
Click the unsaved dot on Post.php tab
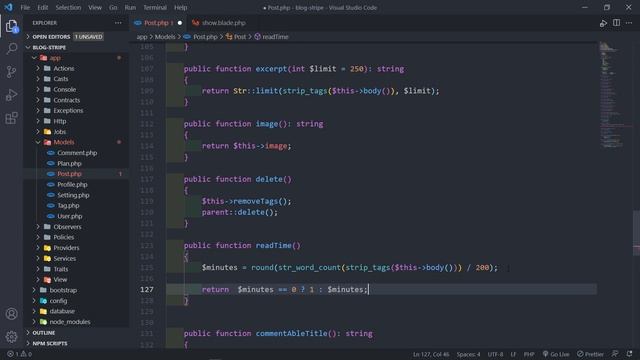[180, 23]
